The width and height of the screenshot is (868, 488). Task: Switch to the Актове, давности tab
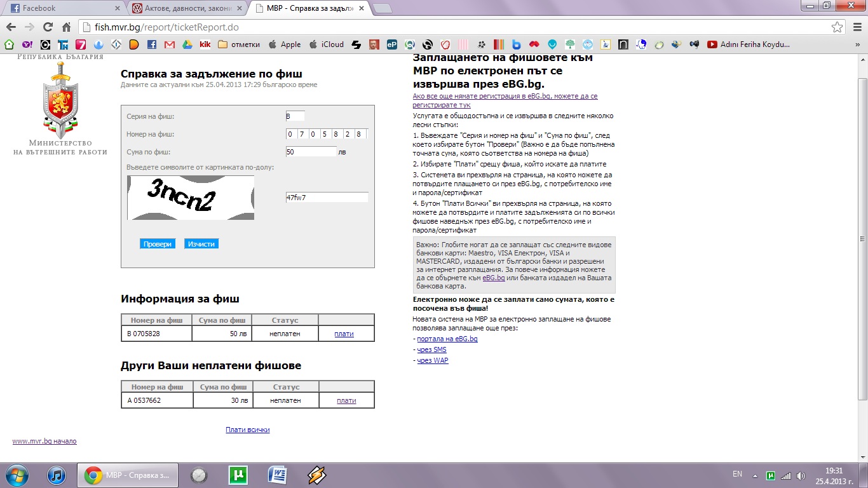point(186,8)
